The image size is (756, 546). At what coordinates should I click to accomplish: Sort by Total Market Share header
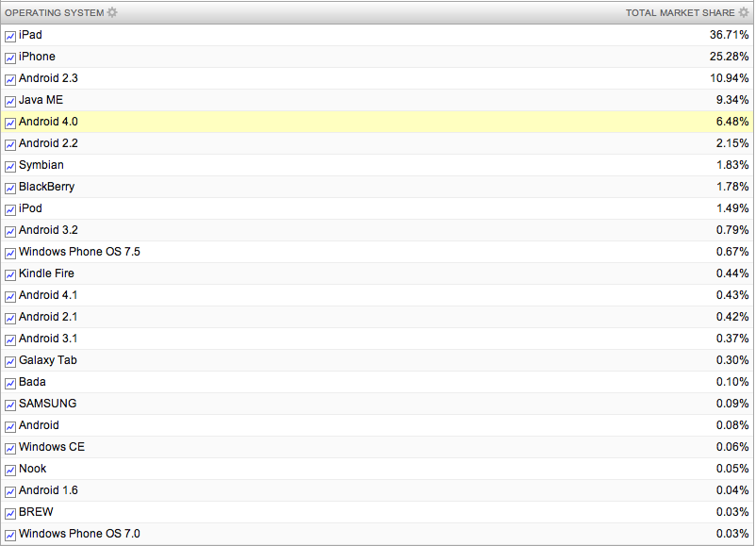(x=681, y=13)
